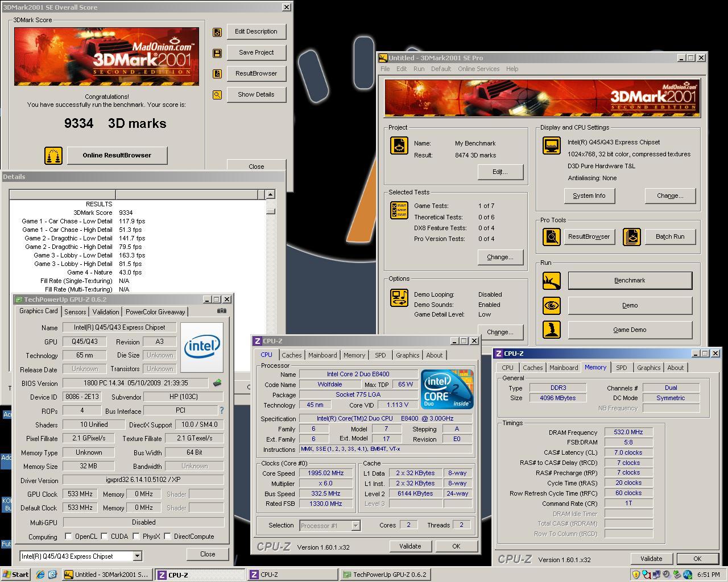The height and width of the screenshot is (582, 728).
Task: Switch to Sensors tab in GPU-Z
Action: click(75, 312)
